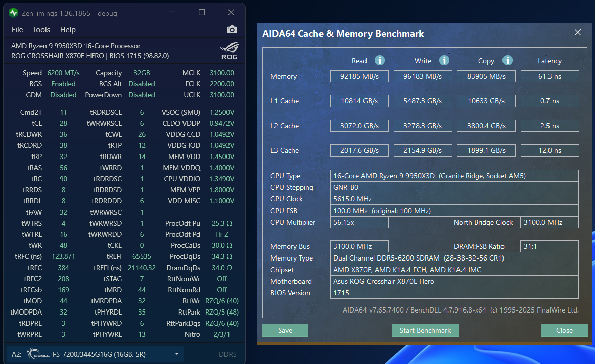This screenshot has height=364, width=595.
Task: Open info icon next to Copy column
Action: click(x=508, y=60)
